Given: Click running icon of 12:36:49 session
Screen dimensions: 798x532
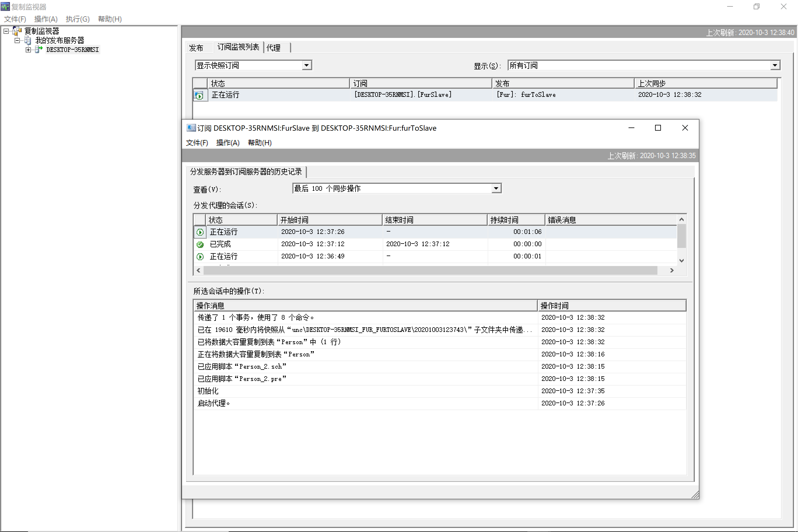Looking at the screenshot, I should point(200,256).
